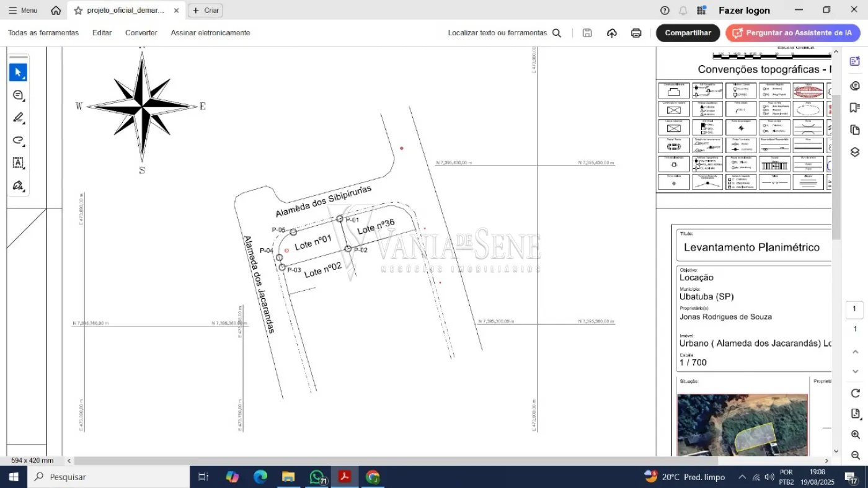Viewport: 868px width, 488px height.
Task: Open WhatsApp from the taskbar
Action: click(x=317, y=477)
